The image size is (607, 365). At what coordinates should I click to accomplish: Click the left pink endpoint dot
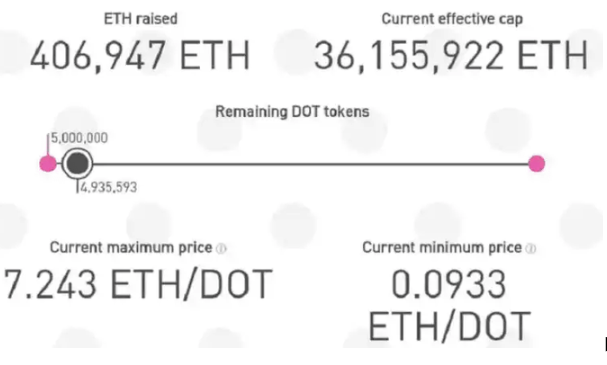pos(48,163)
